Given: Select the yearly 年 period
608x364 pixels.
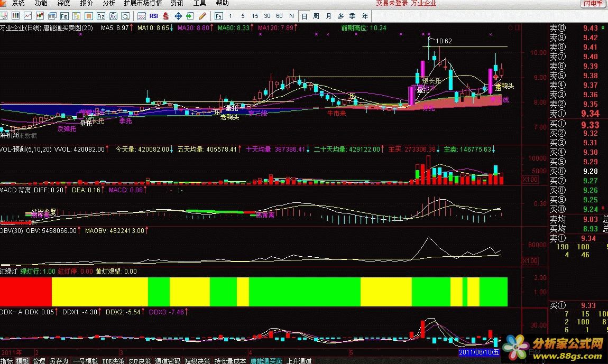Looking at the screenshot, I should pos(365,16).
